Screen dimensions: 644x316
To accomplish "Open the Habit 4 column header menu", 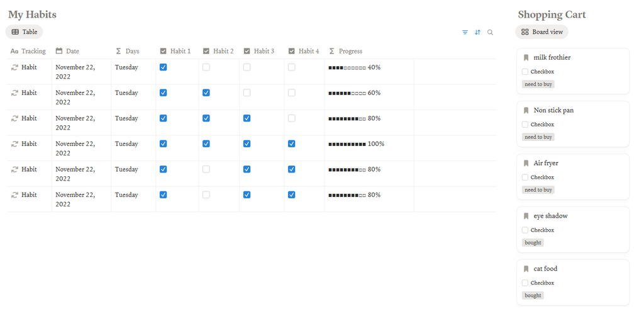I will click(x=304, y=51).
